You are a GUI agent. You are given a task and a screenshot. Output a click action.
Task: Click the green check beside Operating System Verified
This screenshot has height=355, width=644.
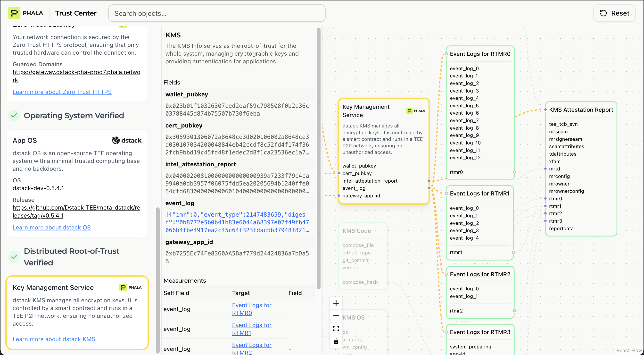point(14,116)
